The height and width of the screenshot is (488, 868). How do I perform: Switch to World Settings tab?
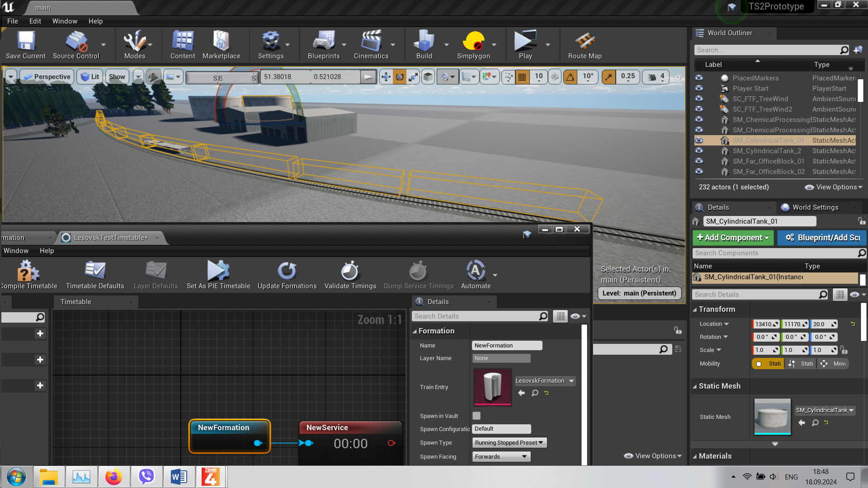[x=815, y=207]
